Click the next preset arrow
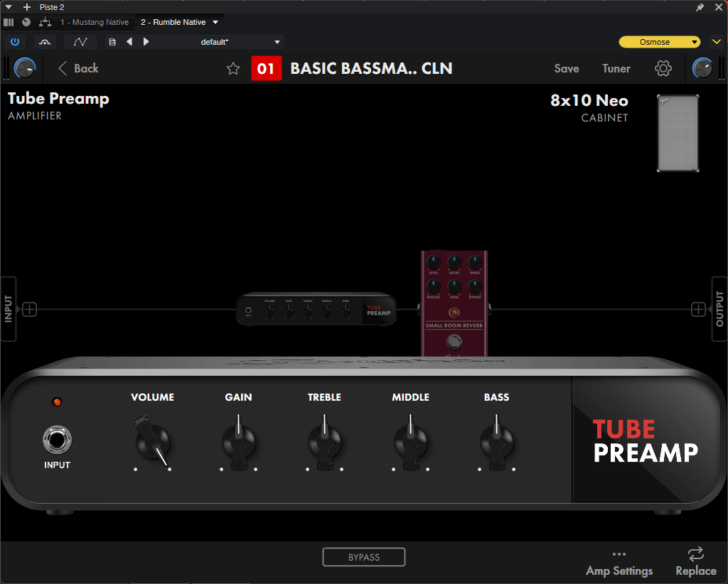This screenshot has height=584, width=728. point(146,41)
